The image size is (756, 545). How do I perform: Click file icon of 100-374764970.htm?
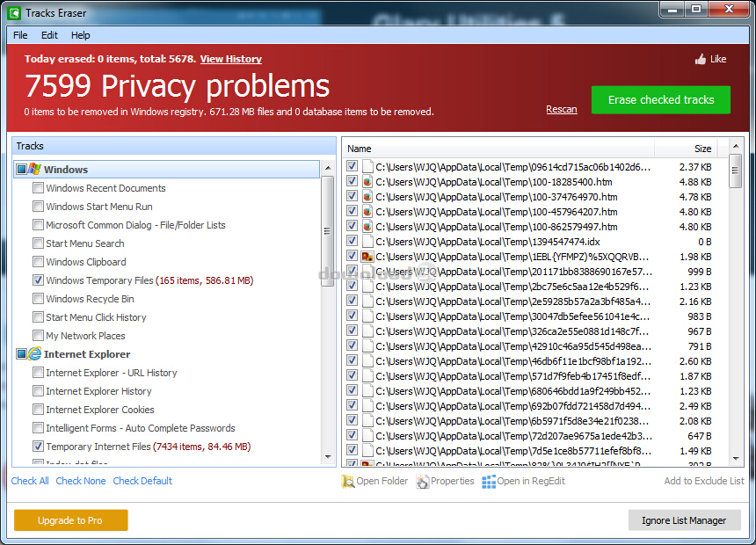pos(367,197)
